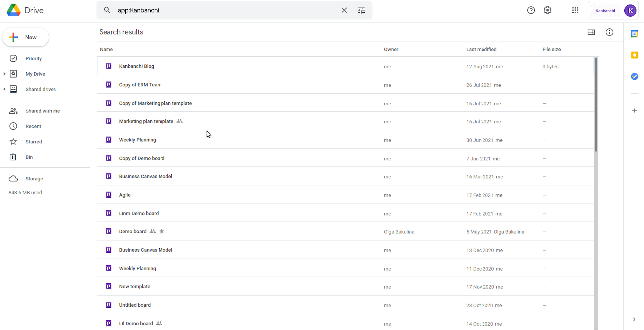The image size is (644, 330).
Task: Click the New button
Action: [26, 37]
